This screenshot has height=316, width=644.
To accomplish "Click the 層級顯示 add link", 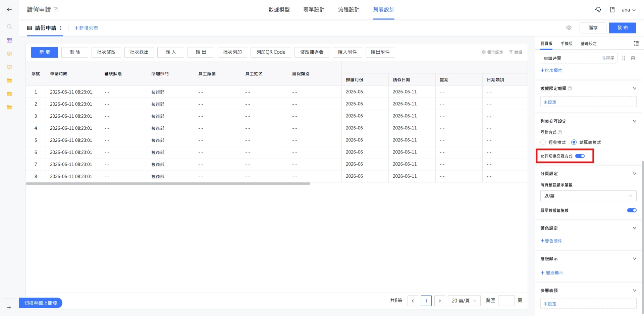I will 552,273.
